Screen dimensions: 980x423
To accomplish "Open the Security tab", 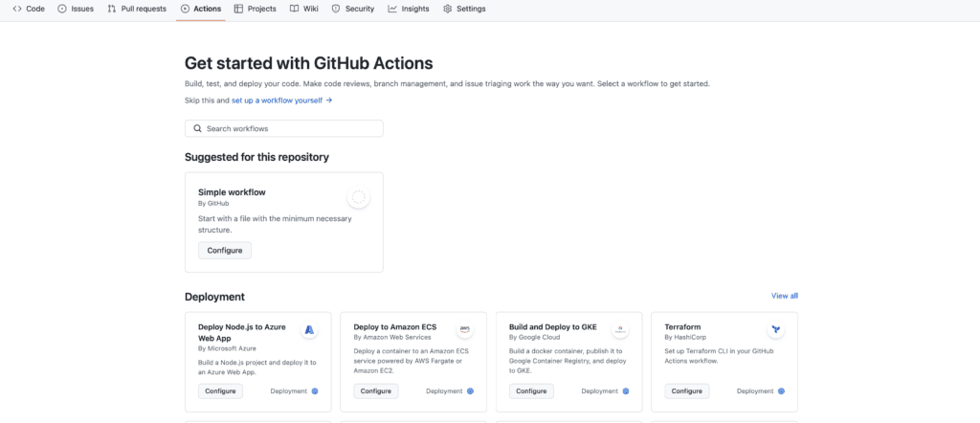I will click(353, 9).
